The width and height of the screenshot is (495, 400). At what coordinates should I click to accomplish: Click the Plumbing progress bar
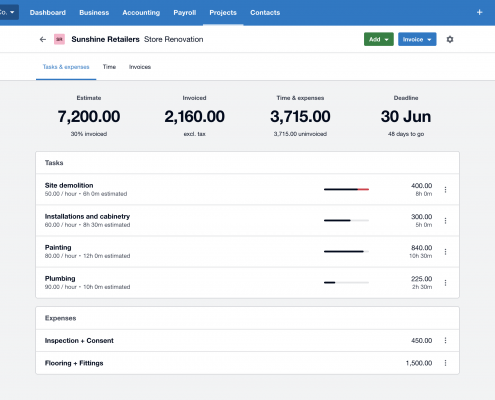point(346,282)
